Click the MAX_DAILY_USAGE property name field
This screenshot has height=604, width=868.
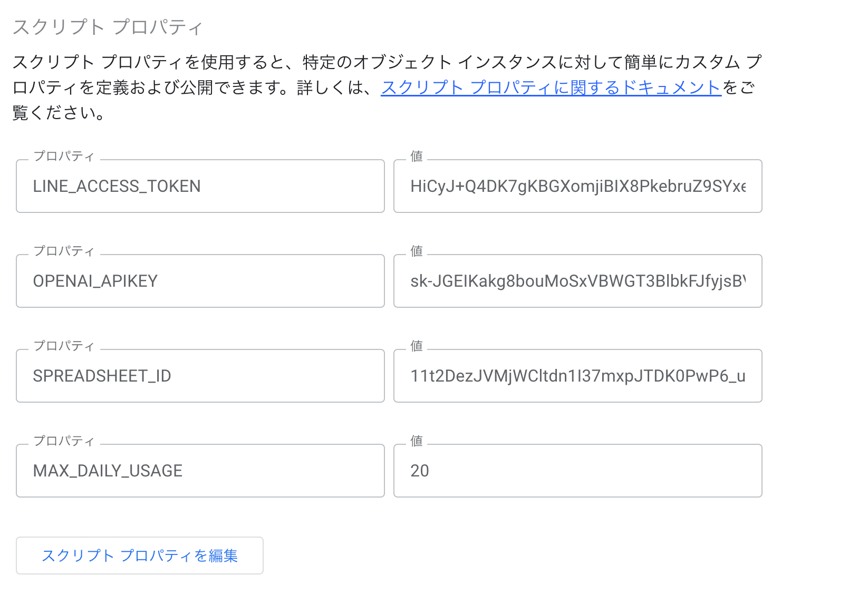click(200, 471)
